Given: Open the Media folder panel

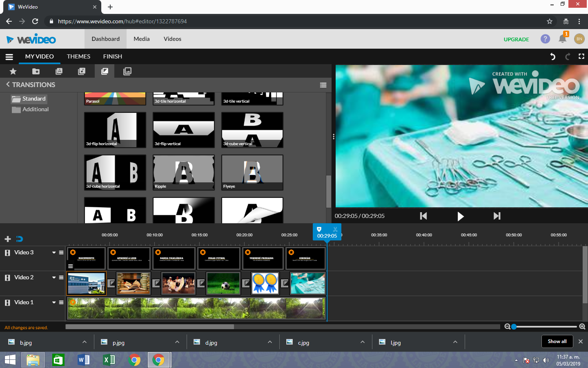Looking at the screenshot, I should (36, 71).
